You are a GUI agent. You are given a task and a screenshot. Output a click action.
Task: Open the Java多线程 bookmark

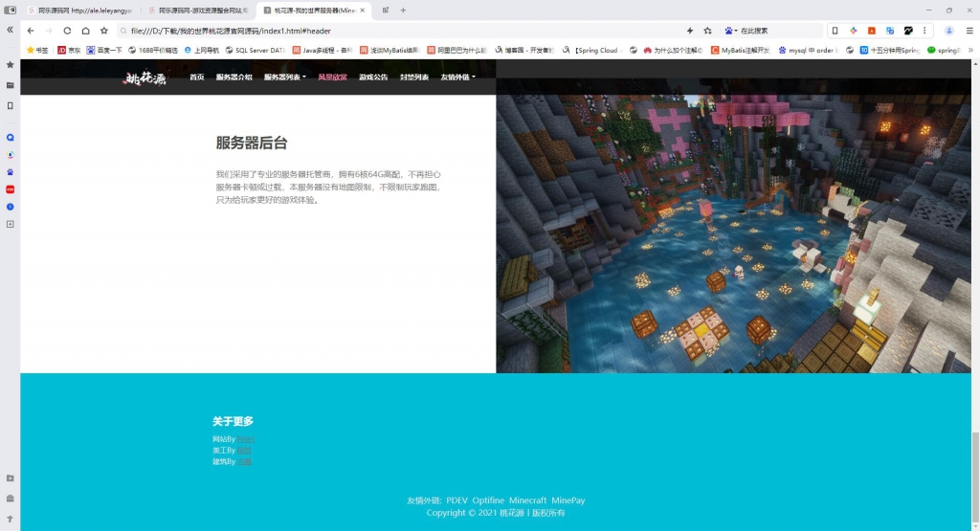pos(322,50)
